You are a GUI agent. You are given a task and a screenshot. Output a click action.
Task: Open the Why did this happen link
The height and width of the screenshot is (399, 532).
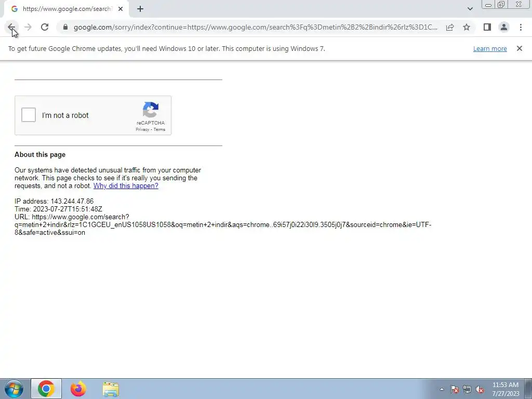click(126, 185)
